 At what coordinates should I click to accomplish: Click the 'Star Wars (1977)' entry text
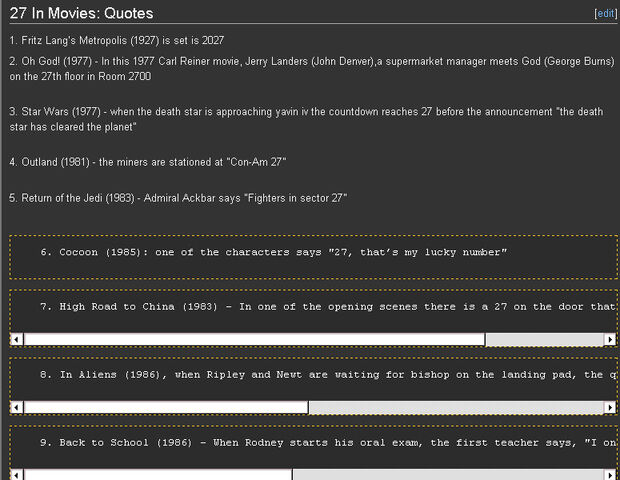pyautogui.click(x=306, y=119)
